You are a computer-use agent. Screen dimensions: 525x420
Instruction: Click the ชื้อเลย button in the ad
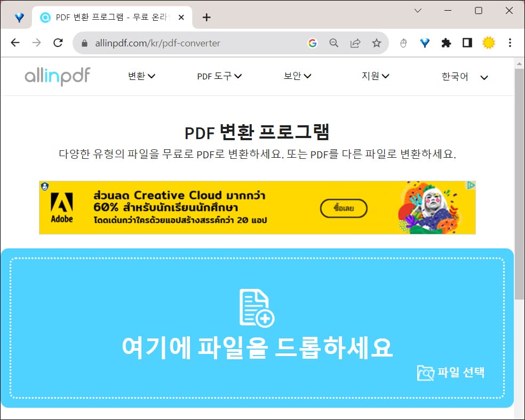pos(344,208)
